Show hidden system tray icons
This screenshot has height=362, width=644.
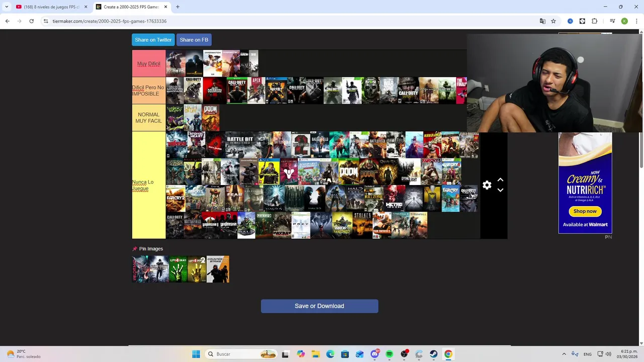pyautogui.click(x=564, y=354)
